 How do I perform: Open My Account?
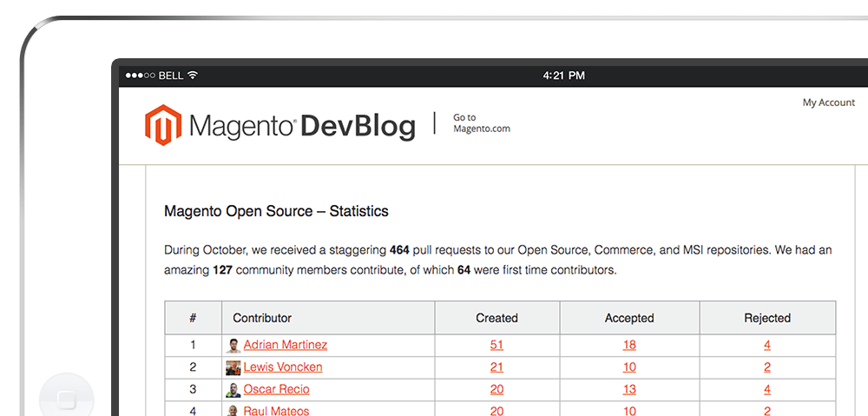[x=829, y=102]
